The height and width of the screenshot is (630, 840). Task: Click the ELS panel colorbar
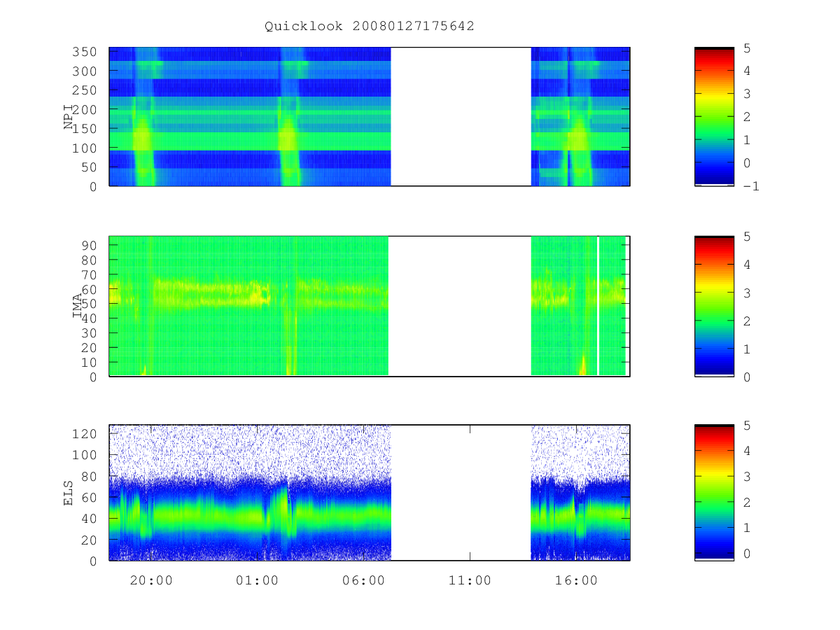[714, 493]
